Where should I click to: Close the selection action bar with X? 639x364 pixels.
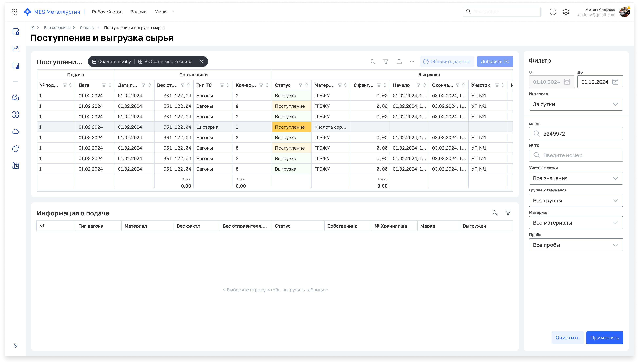tap(201, 62)
